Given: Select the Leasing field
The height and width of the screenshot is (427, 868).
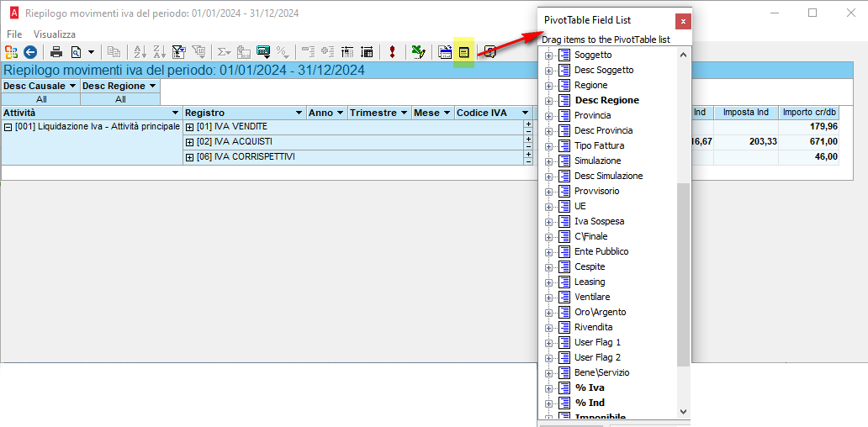Looking at the screenshot, I should [x=590, y=282].
